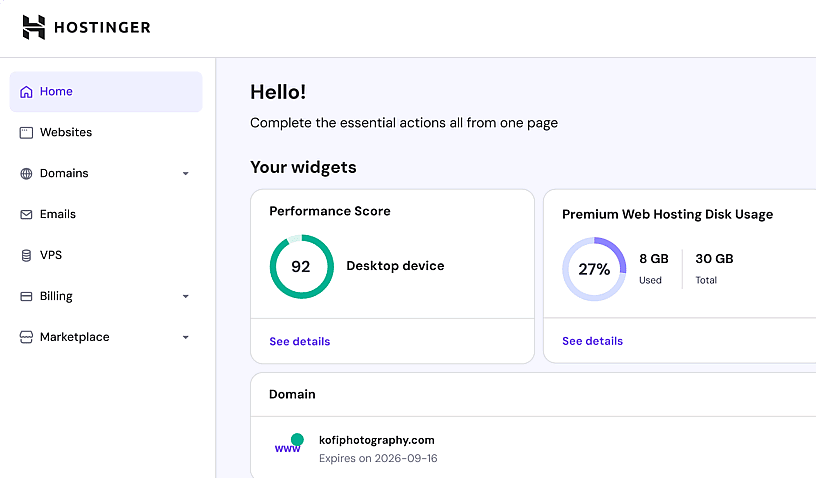Click the Complete the essential actions subtitle
Image resolution: width=816 pixels, height=478 pixels.
pos(404,123)
